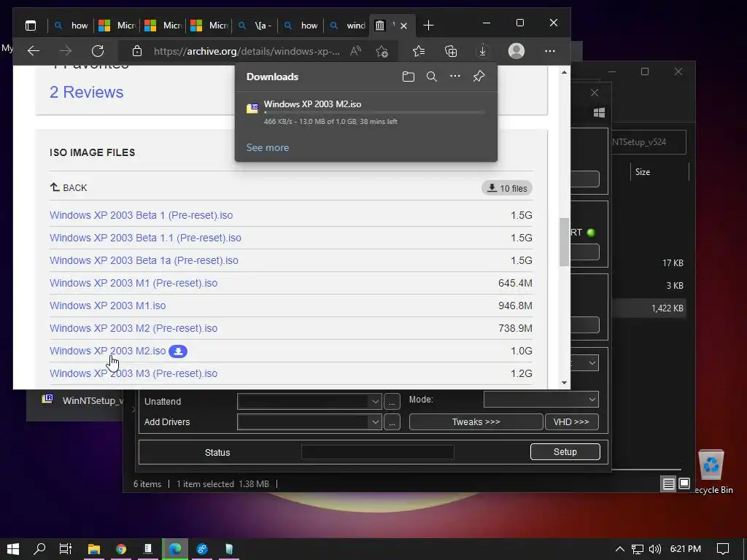Open Windows XP 2003 Beta 1a (Pre-reset).iso
The image size is (747, 560).
pos(144,260)
